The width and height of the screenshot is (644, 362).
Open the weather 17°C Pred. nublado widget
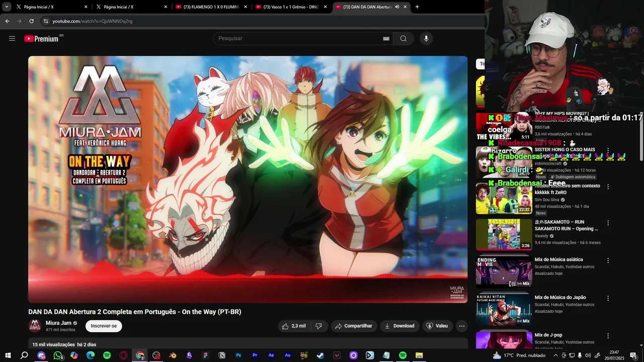point(520,355)
